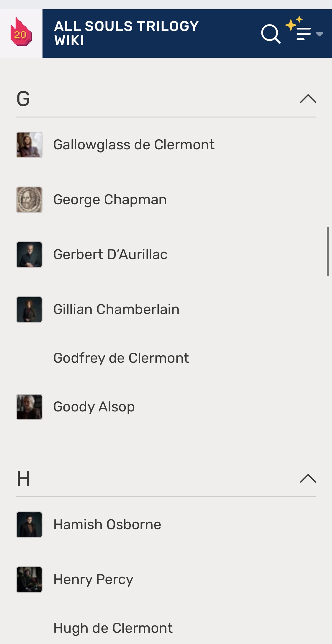The width and height of the screenshot is (332, 644).
Task: Click Goody Alsop thumbnail image
Action: [29, 407]
